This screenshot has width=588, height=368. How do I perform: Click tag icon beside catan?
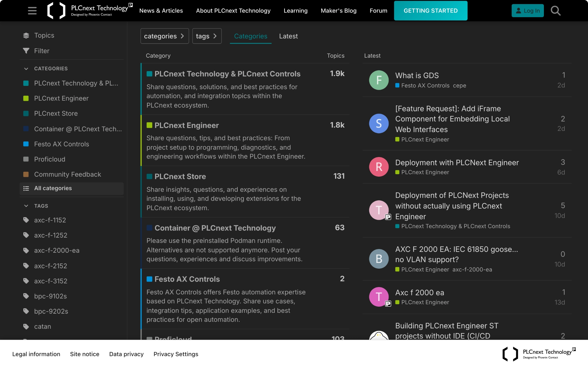[26, 326]
